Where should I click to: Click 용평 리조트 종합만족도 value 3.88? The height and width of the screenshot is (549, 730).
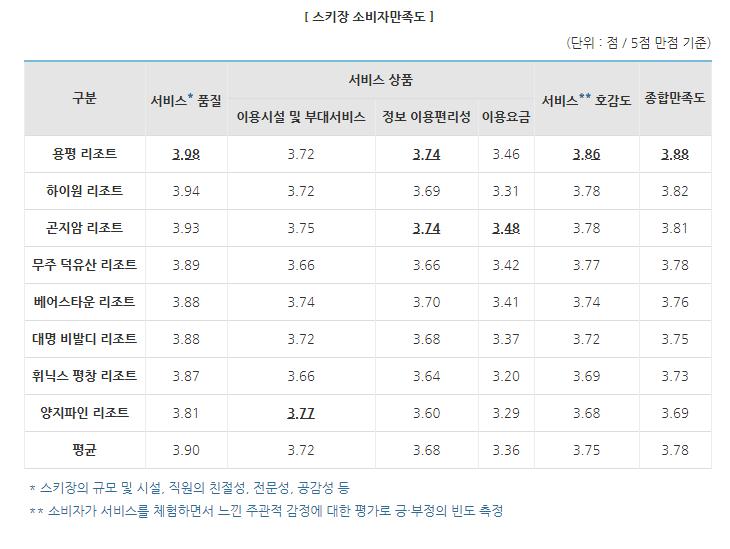(675, 155)
